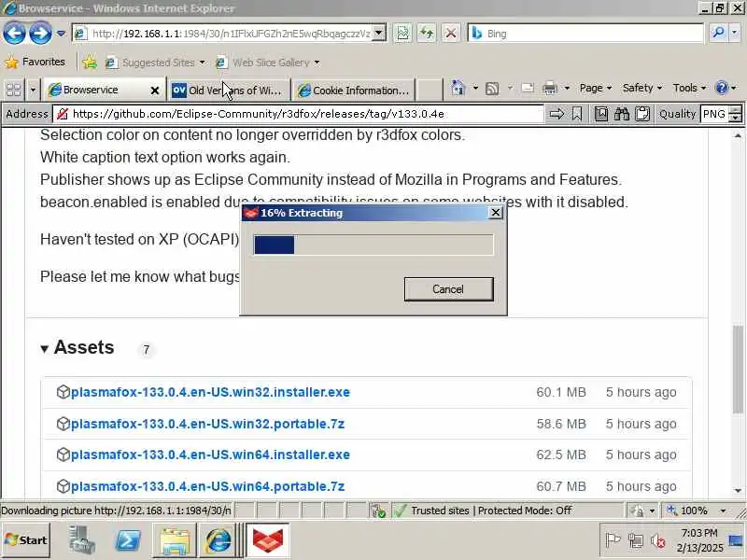Switch to Cookie Information tab

click(354, 90)
